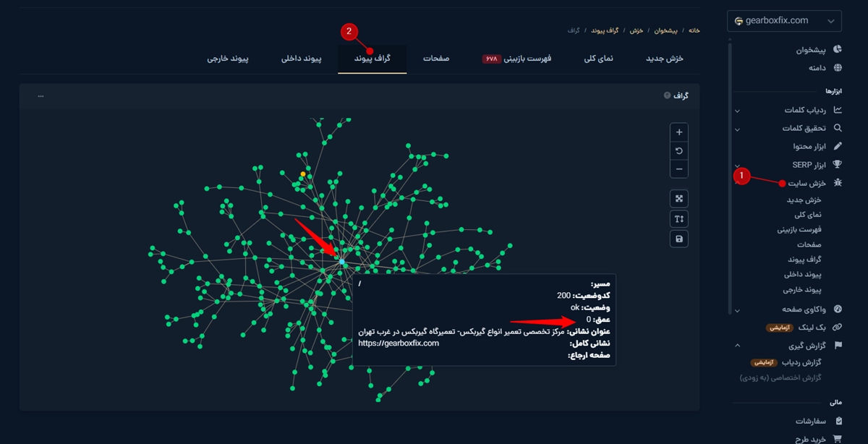Fit the graph to fullscreen via the expand icon
The height and width of the screenshot is (444, 868).
coord(678,198)
